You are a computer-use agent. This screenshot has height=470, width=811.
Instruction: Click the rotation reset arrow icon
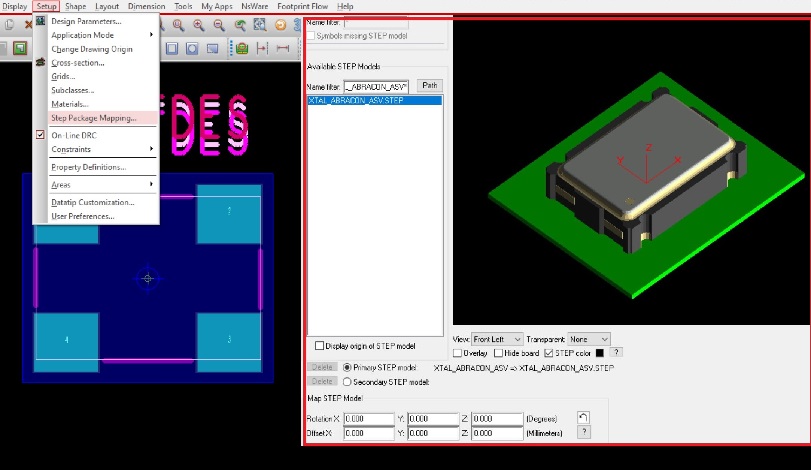click(584, 416)
